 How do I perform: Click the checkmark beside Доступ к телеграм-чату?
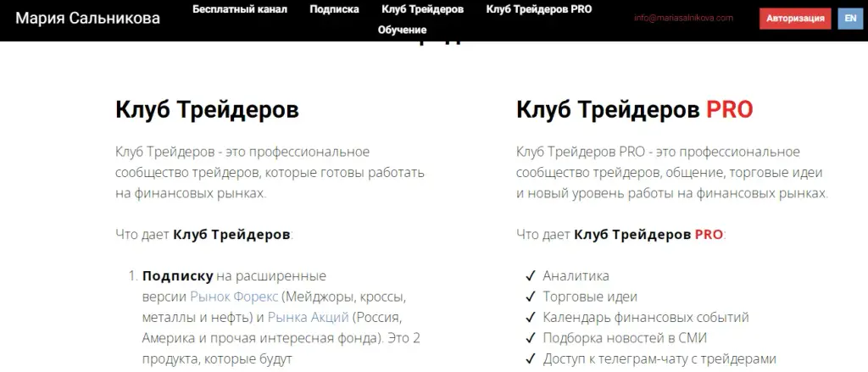(531, 359)
